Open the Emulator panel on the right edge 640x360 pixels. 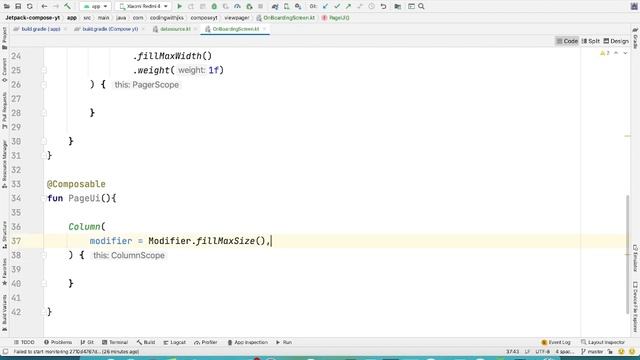coord(635,258)
